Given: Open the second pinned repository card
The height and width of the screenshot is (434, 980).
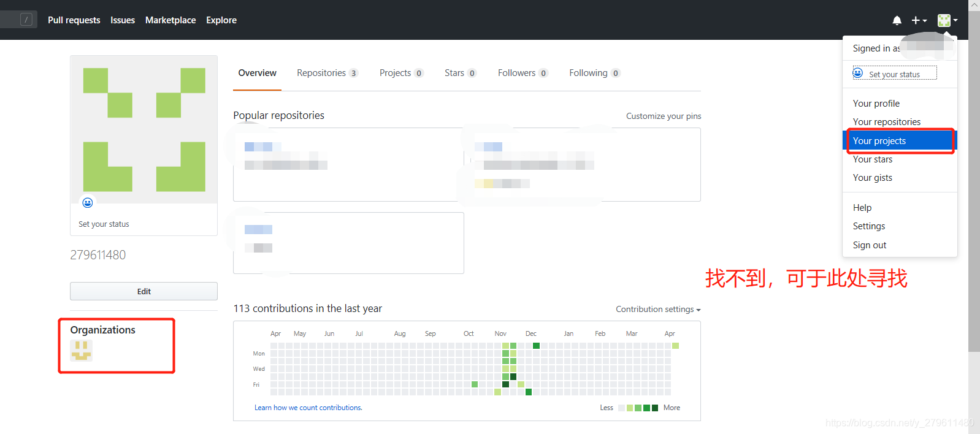Looking at the screenshot, I should [x=583, y=164].
